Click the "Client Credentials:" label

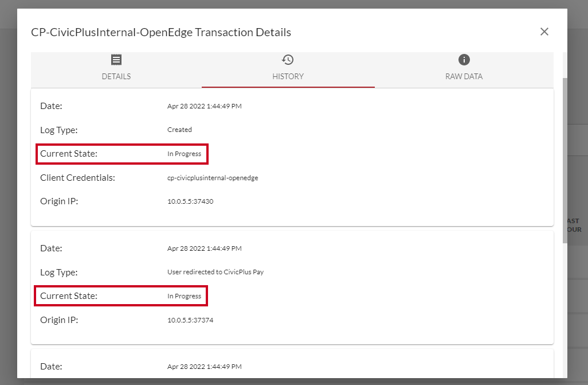click(77, 178)
